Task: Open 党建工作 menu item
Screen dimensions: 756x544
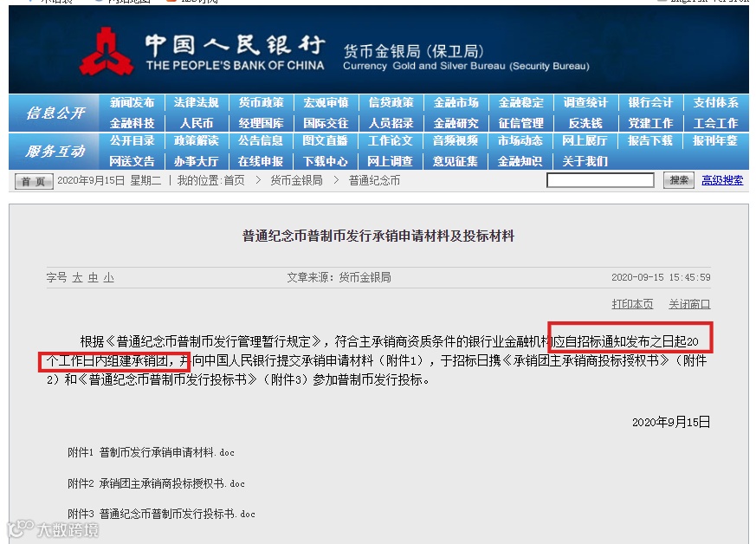Action: 650,124
